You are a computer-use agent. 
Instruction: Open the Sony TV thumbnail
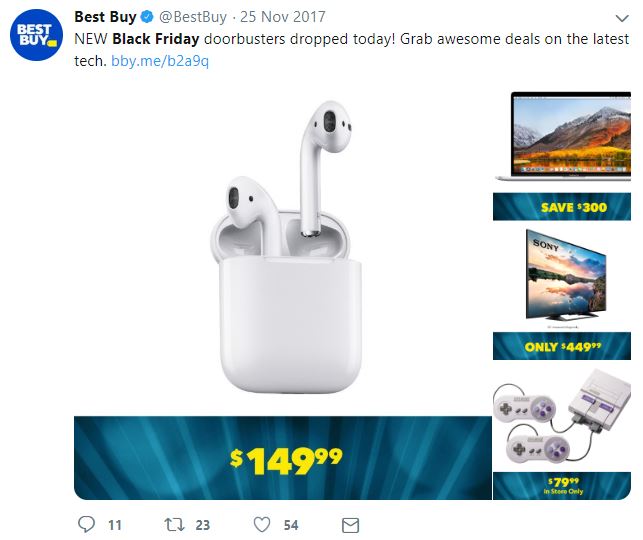[566, 275]
